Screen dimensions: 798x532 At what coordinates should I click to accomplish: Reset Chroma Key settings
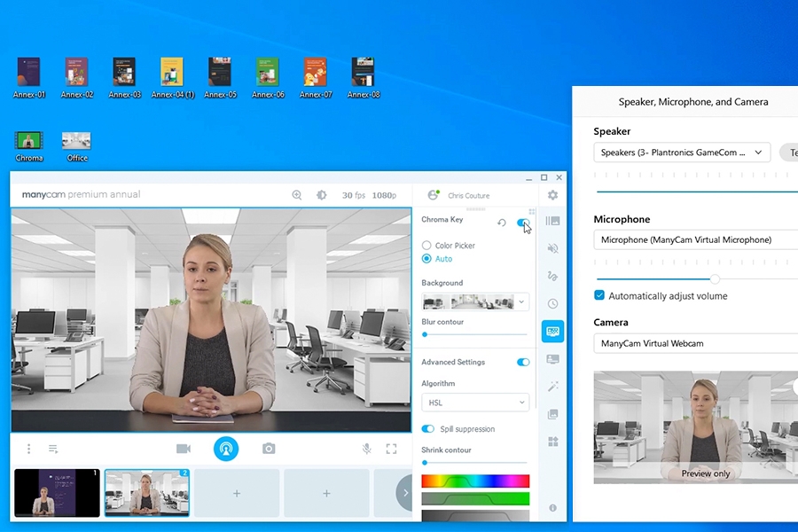502,223
